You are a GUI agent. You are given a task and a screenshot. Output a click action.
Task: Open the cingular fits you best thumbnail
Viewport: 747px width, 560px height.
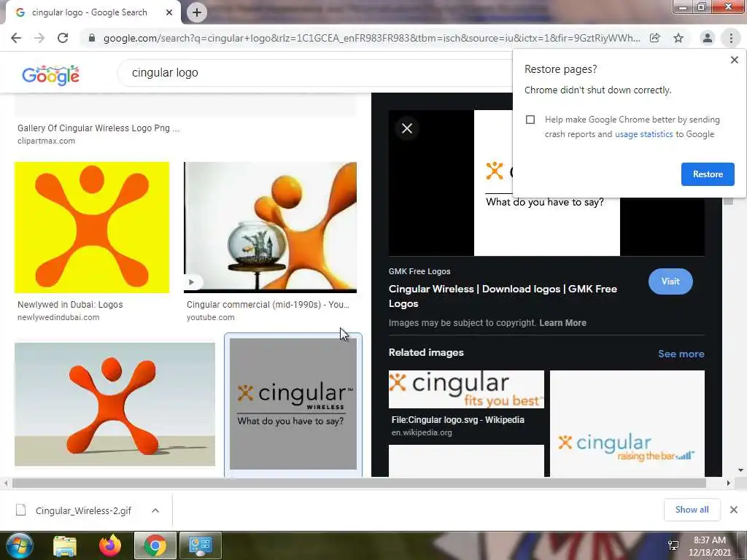click(466, 389)
